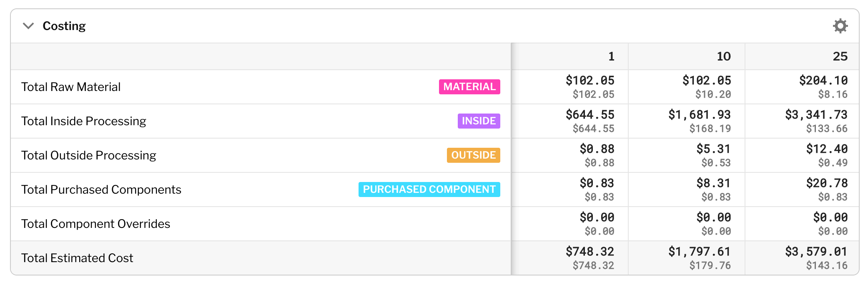
Task: Click the OUTSIDE tag badge
Action: click(x=473, y=155)
